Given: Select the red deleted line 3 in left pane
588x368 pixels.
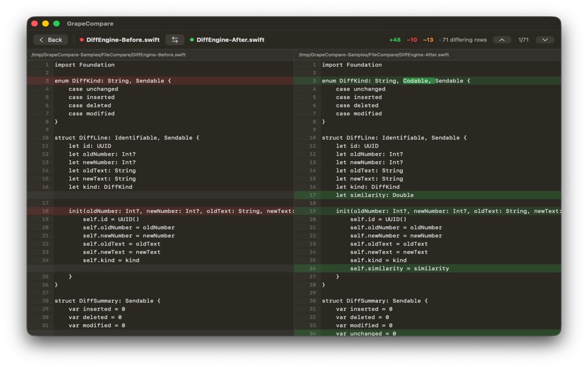Looking at the screenshot, I should click(160, 81).
